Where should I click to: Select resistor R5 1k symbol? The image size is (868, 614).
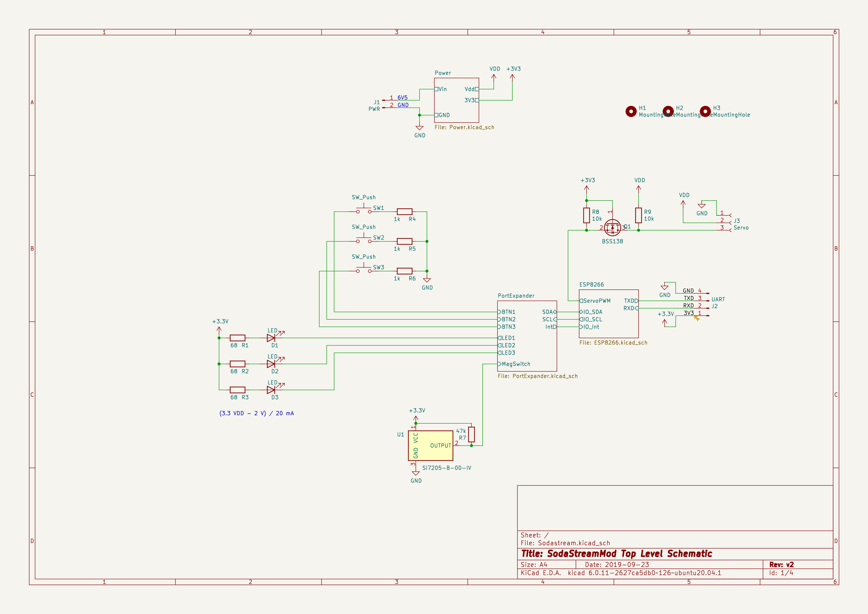point(404,241)
